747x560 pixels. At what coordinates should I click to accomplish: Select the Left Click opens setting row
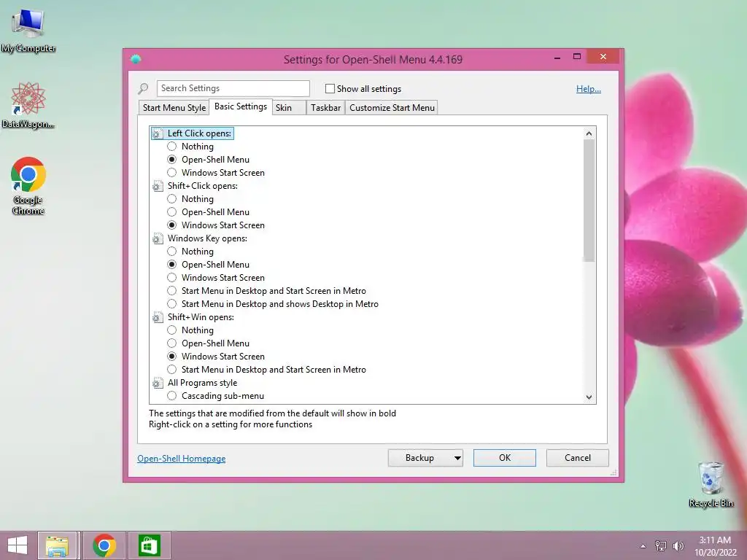(x=193, y=134)
